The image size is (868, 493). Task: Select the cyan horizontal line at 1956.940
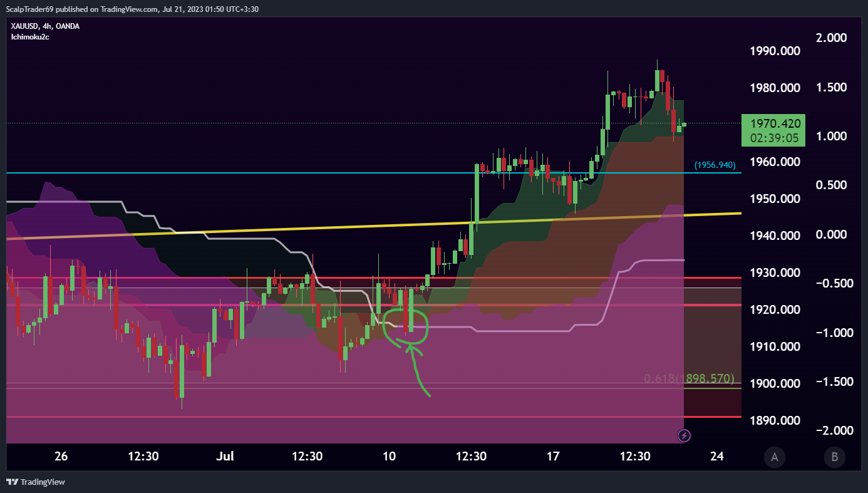tap(374, 172)
